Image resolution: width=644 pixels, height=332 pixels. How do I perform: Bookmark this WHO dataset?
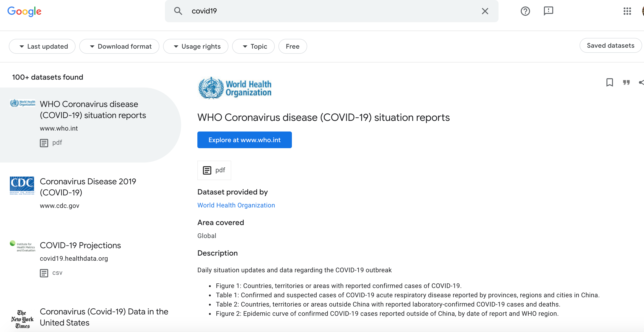click(609, 82)
